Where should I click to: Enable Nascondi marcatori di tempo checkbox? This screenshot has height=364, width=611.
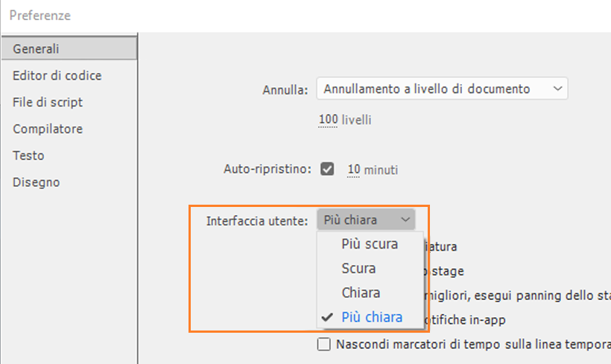tap(324, 344)
